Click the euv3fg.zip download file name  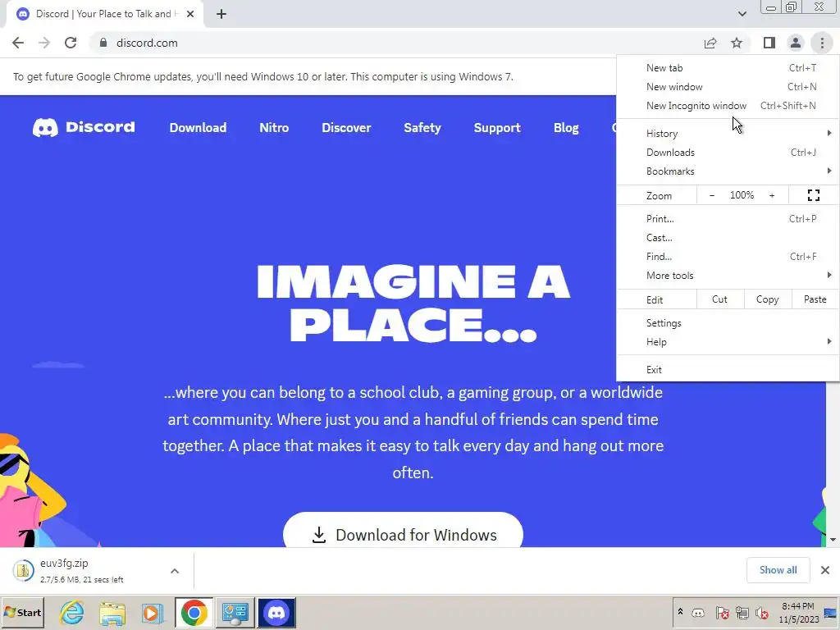coord(64,564)
